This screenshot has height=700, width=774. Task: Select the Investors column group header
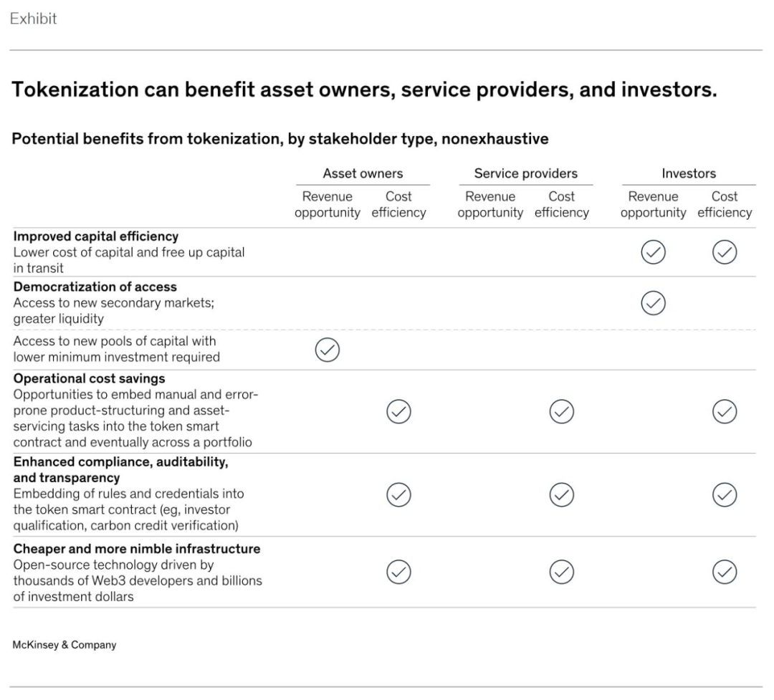coord(689,173)
